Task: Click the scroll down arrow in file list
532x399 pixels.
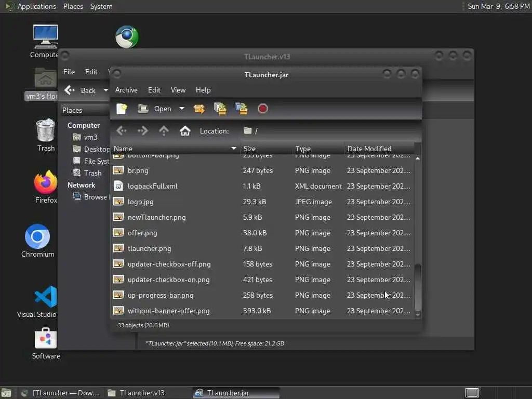Action: tap(418, 314)
